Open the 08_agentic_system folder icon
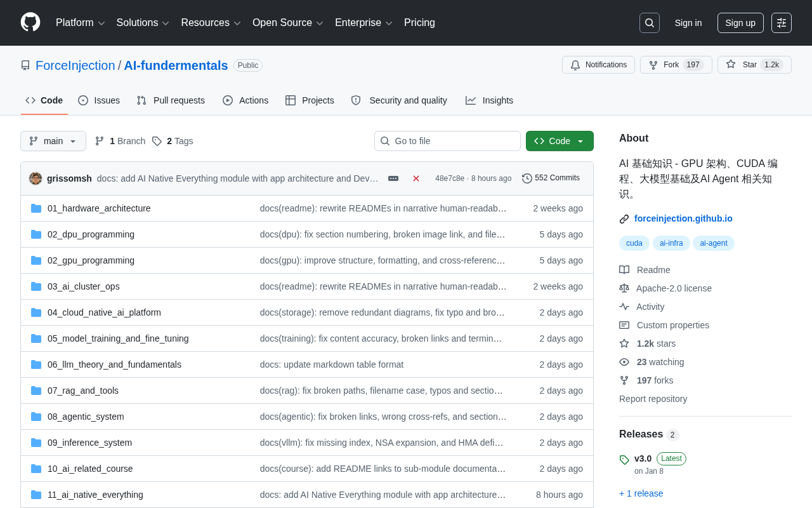 [x=36, y=417]
